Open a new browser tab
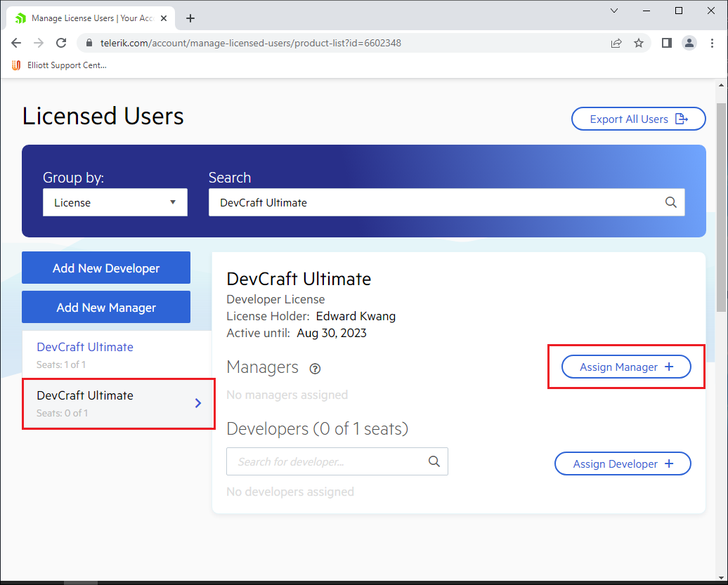The height and width of the screenshot is (585, 728). pos(190,18)
